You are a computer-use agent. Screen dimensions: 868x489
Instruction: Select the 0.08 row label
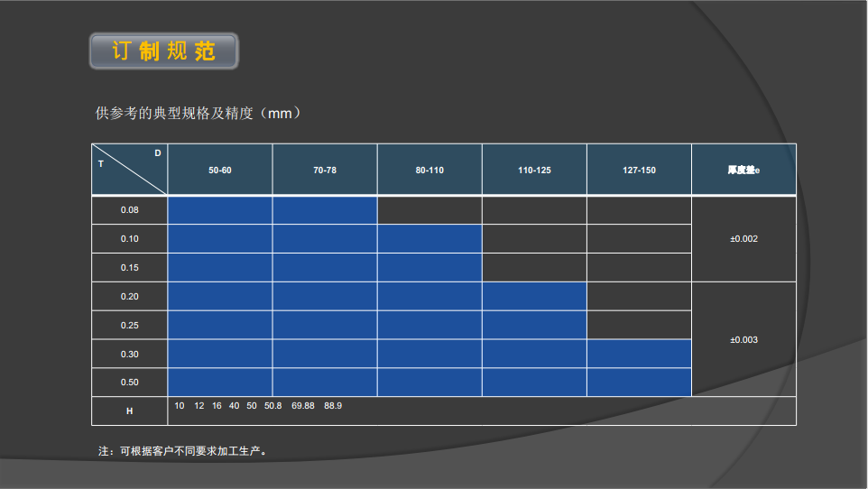130,210
